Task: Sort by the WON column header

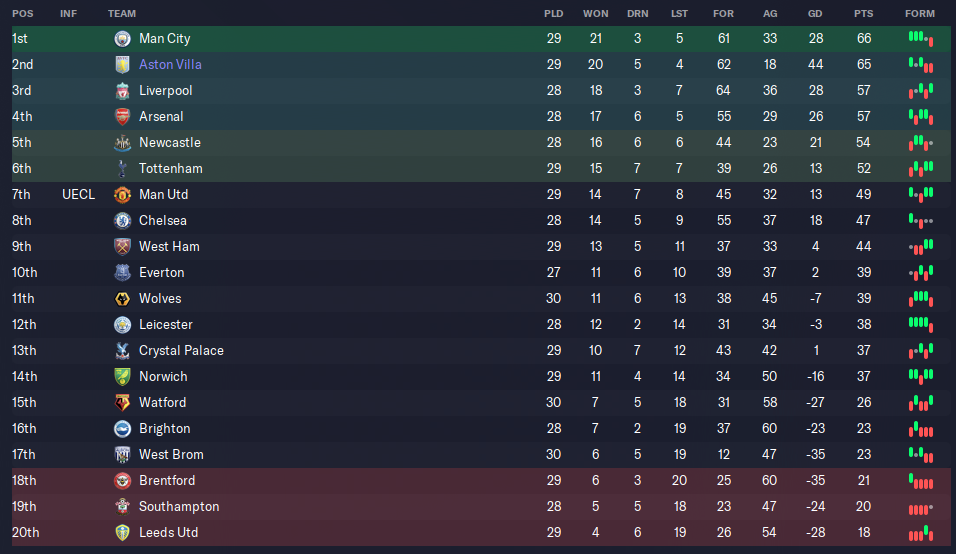Action: point(596,13)
